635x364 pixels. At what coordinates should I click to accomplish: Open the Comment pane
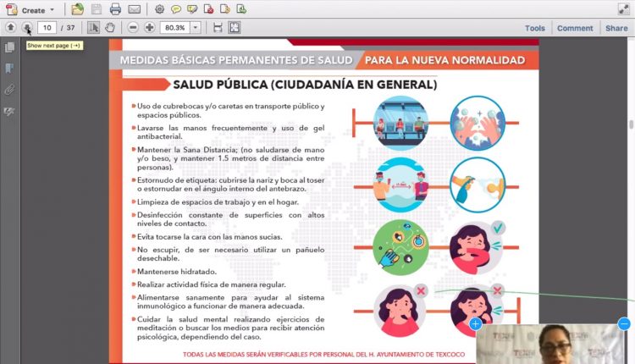(x=575, y=28)
